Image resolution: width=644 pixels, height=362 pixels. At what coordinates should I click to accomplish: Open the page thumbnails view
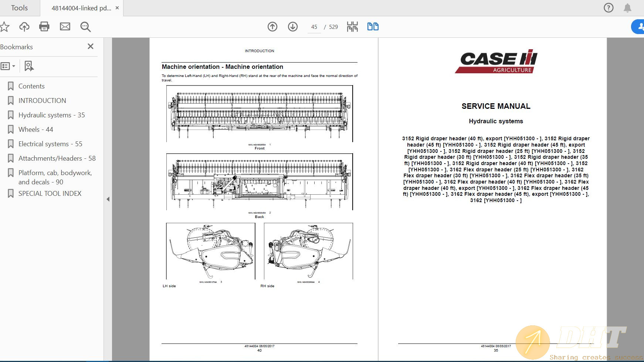352,26
